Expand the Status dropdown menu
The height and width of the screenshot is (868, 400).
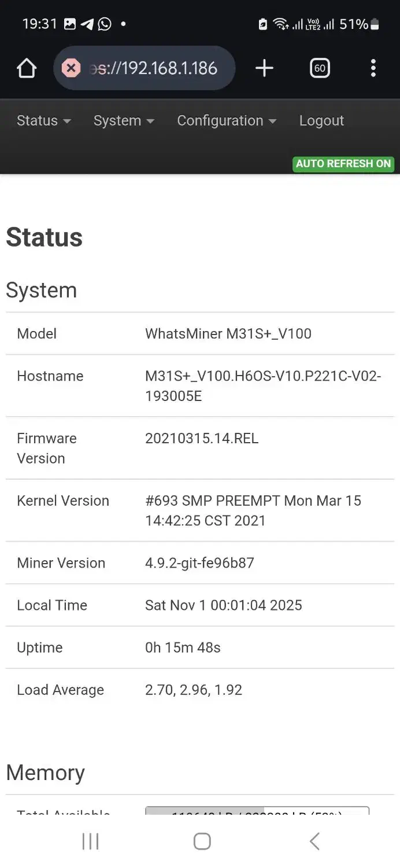43,121
